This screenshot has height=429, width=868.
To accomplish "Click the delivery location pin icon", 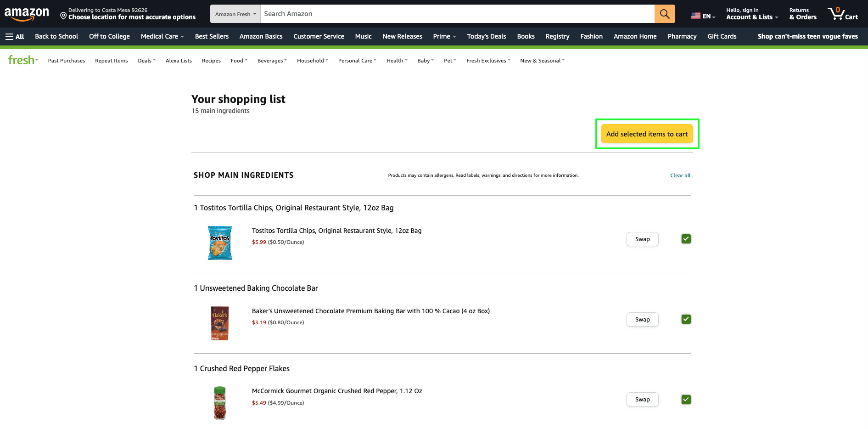I will point(63,16).
